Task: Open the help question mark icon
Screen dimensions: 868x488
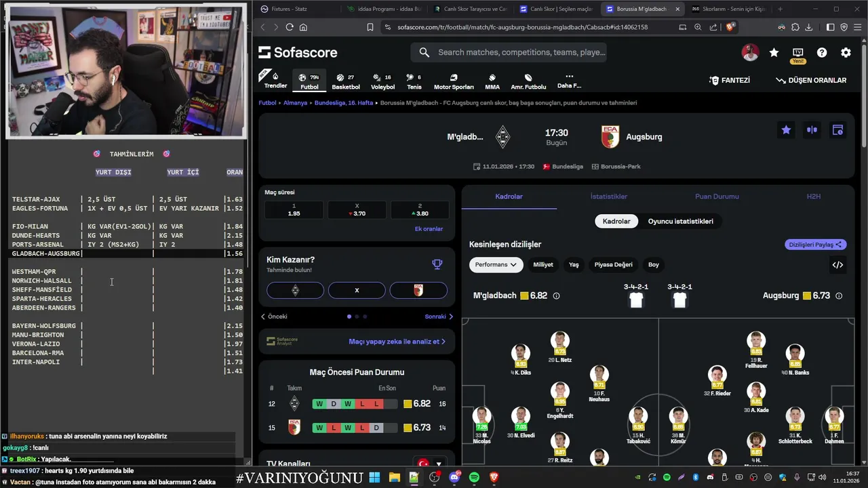Action: click(x=822, y=52)
